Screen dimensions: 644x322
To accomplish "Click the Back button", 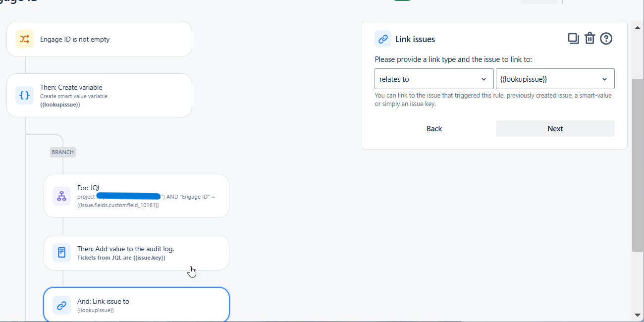I will 433,128.
